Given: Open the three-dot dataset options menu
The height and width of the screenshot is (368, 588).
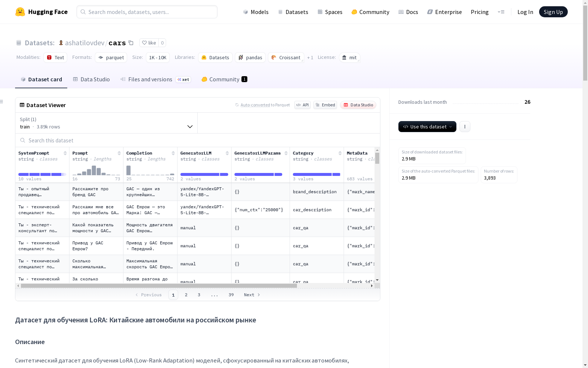Looking at the screenshot, I should [465, 127].
